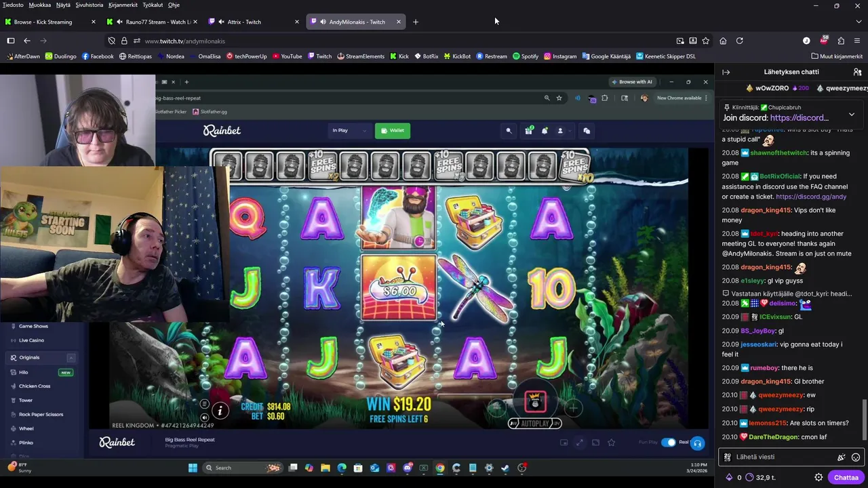Open the StreamElements bookmark
Viewport: 868px width, 488px height.
361,56
